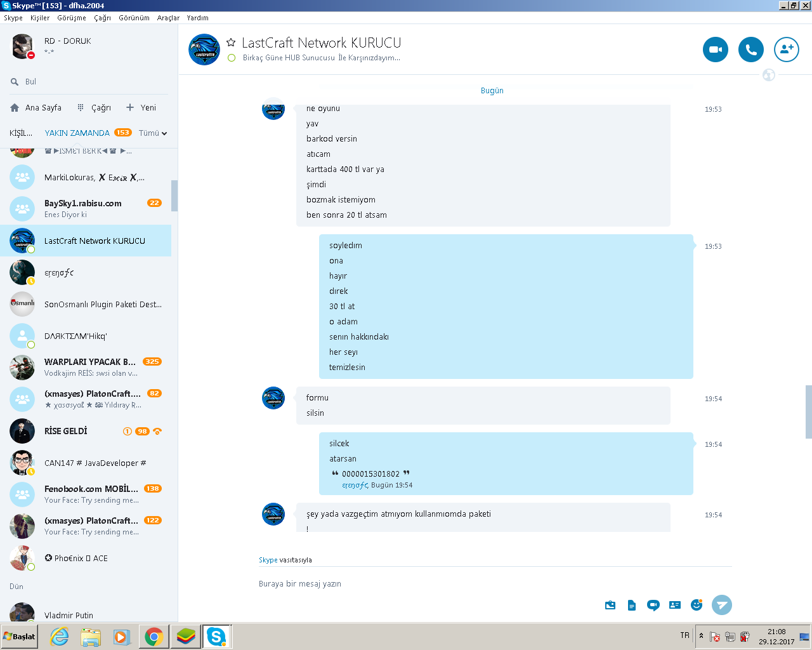Open the RİSE GELDİ conversation

point(86,431)
